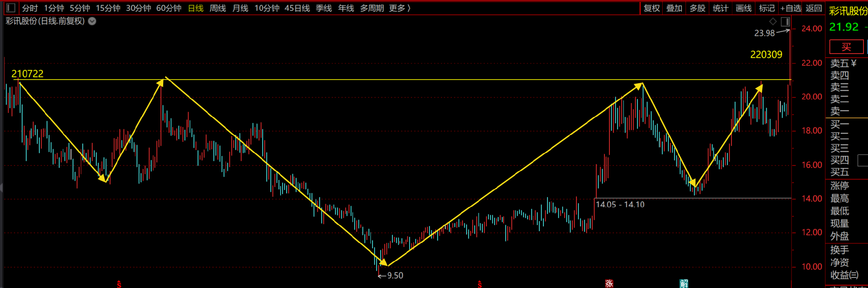Image resolution: width=868 pixels, height=288 pixels.
Task: Click the 标记 mark tool
Action: pyautogui.click(x=767, y=8)
